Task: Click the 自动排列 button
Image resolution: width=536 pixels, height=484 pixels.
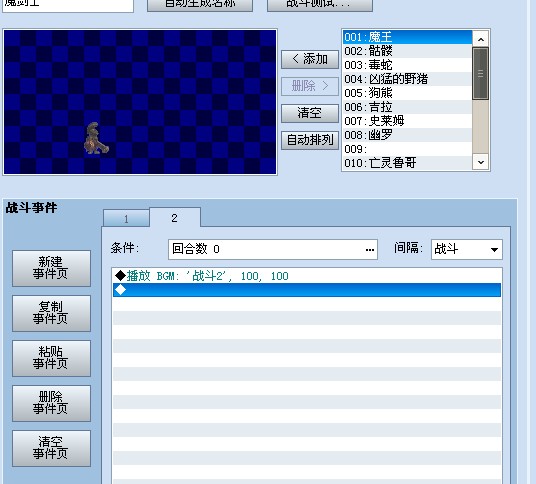Action: pos(310,140)
